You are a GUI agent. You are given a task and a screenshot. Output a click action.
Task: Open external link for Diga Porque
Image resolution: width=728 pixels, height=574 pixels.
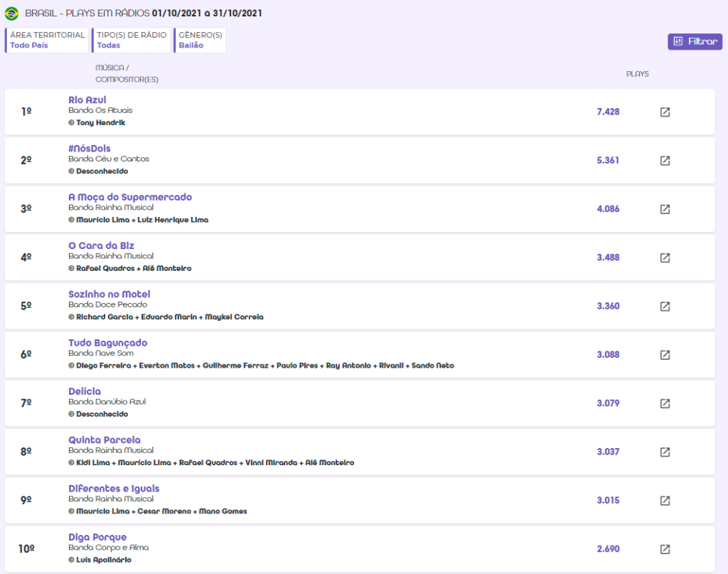(x=665, y=549)
